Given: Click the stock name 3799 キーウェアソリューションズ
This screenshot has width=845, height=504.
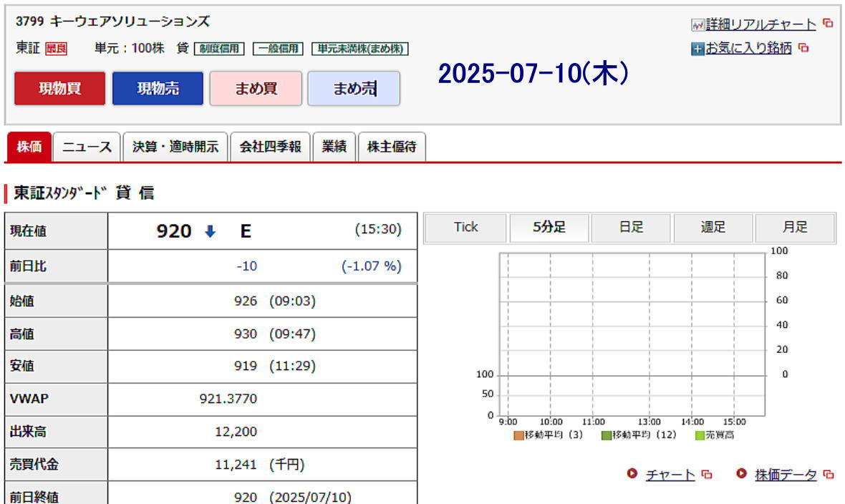Looking at the screenshot, I should [112, 21].
